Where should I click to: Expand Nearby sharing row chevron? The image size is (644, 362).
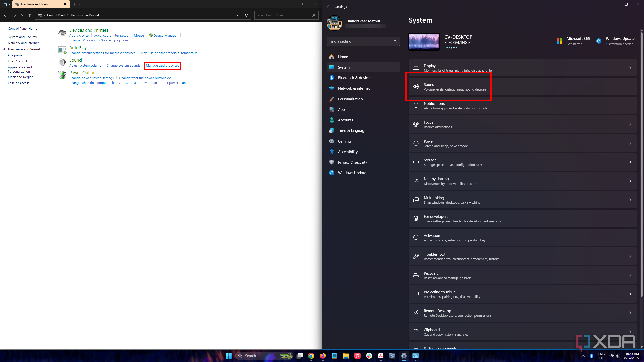click(x=630, y=181)
